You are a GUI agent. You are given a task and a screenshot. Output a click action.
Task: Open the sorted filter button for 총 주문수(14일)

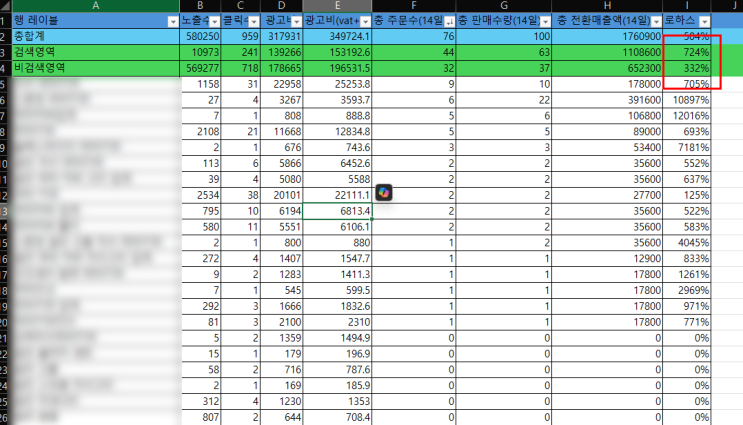tap(449, 22)
